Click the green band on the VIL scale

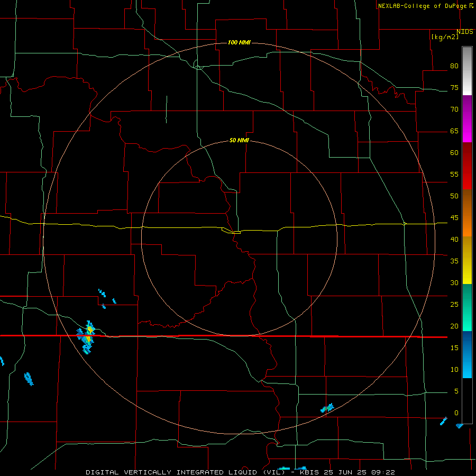tap(467, 307)
